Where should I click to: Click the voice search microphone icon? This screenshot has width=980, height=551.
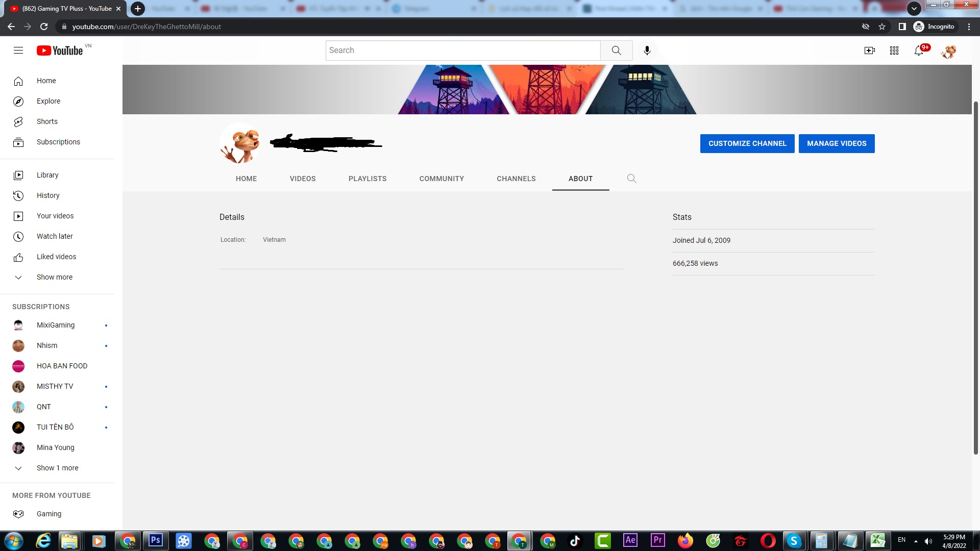[647, 51]
